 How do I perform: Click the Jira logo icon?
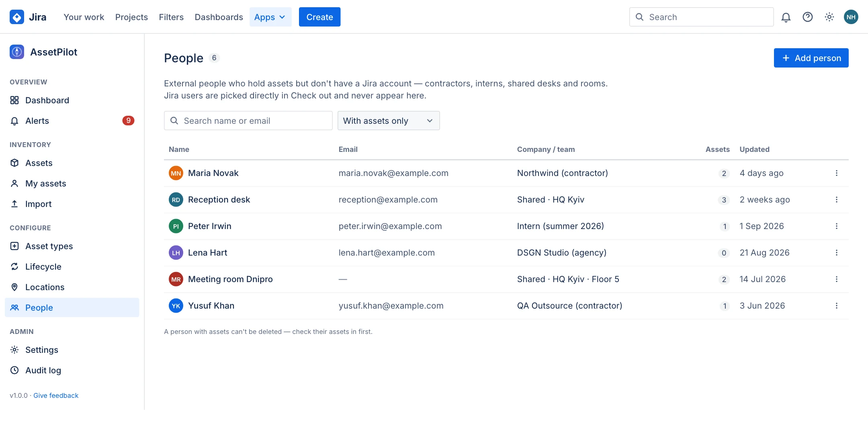[17, 17]
